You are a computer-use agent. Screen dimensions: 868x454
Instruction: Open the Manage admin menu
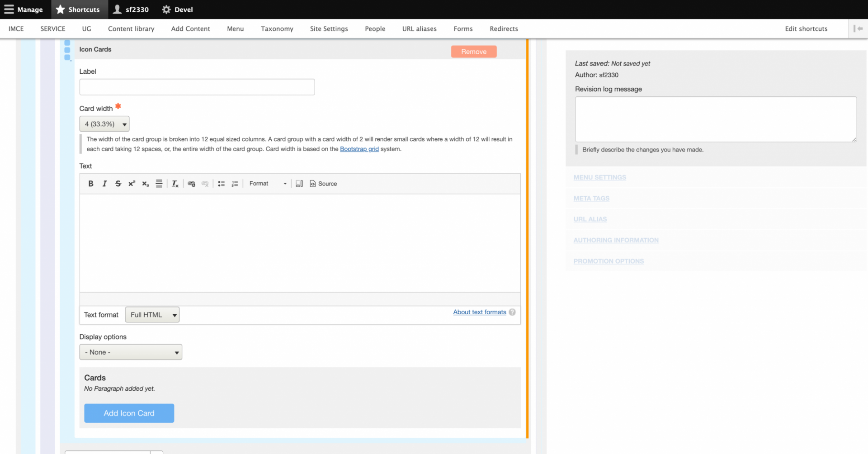coord(24,9)
